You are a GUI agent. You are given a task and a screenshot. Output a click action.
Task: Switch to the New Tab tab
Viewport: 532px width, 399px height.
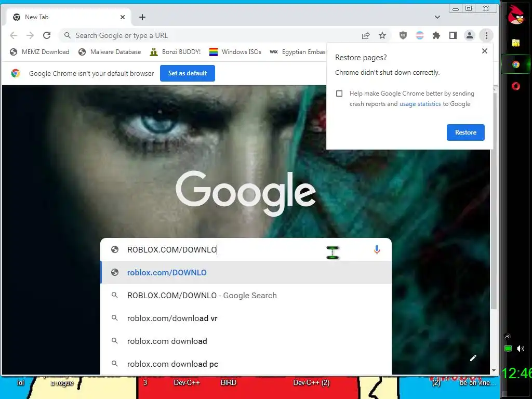[x=68, y=17]
